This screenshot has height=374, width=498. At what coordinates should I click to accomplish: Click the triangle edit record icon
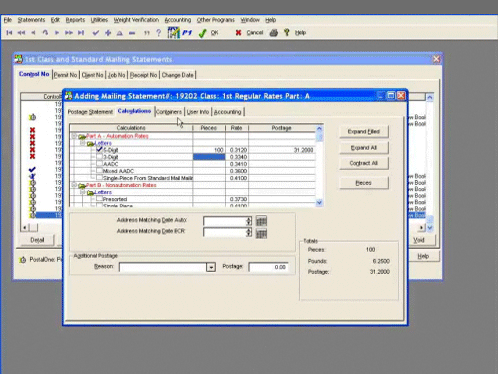point(120,33)
